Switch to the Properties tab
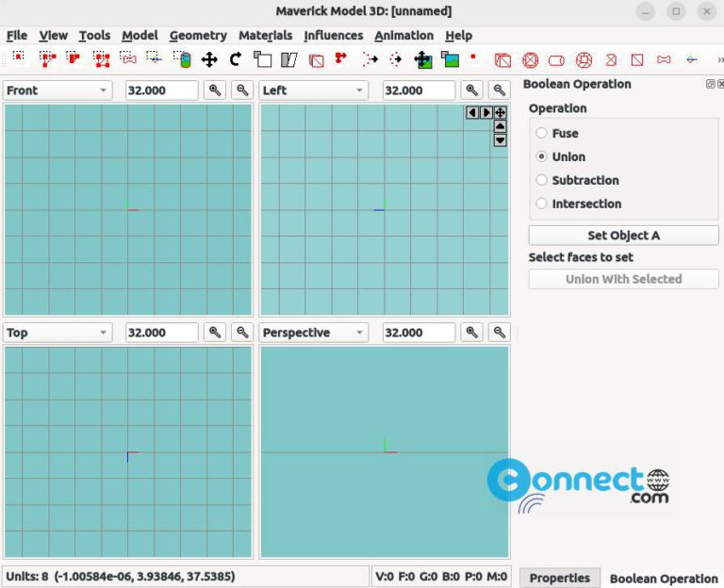This screenshot has height=588, width=724. pos(559,578)
